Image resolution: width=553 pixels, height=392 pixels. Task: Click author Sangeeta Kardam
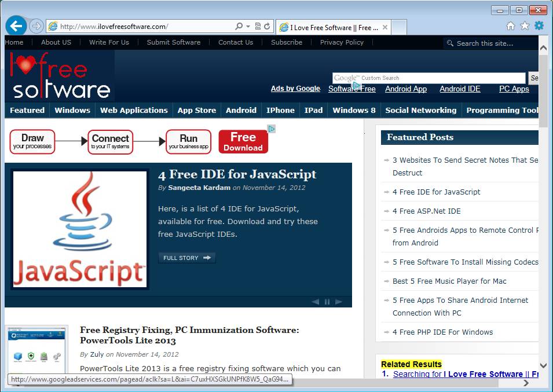point(199,188)
